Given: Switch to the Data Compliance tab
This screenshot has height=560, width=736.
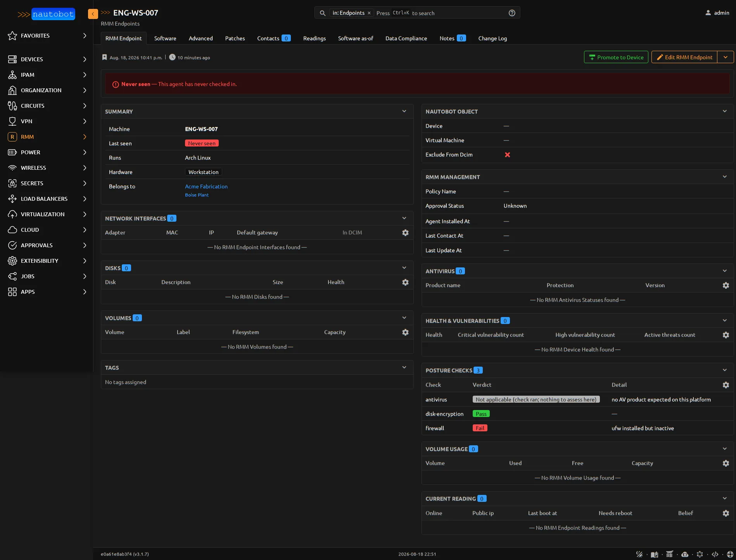Looking at the screenshot, I should [x=406, y=38].
